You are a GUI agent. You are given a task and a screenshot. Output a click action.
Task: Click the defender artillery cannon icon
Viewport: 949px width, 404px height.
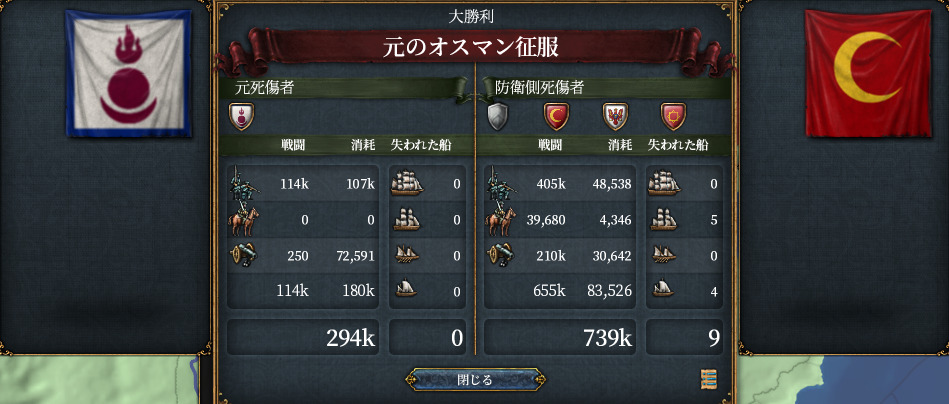(x=501, y=255)
